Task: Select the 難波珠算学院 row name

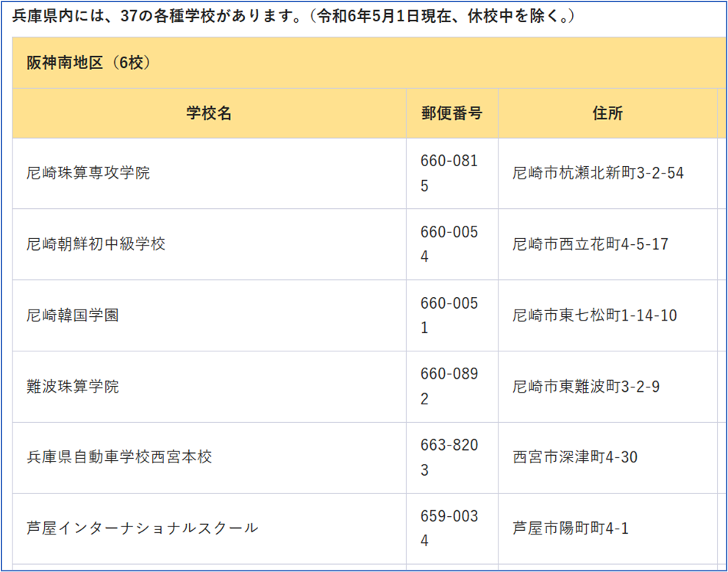Action: pyautogui.click(x=73, y=386)
